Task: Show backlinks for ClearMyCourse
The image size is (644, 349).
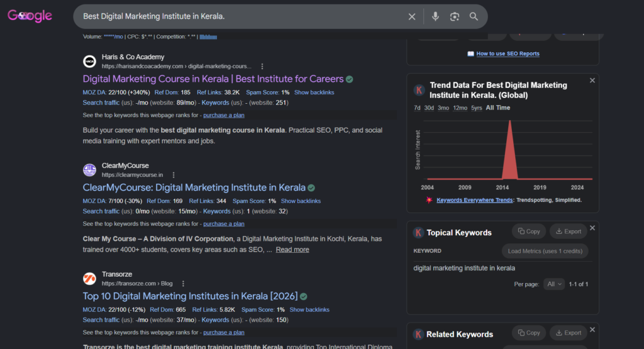Action: (301, 201)
